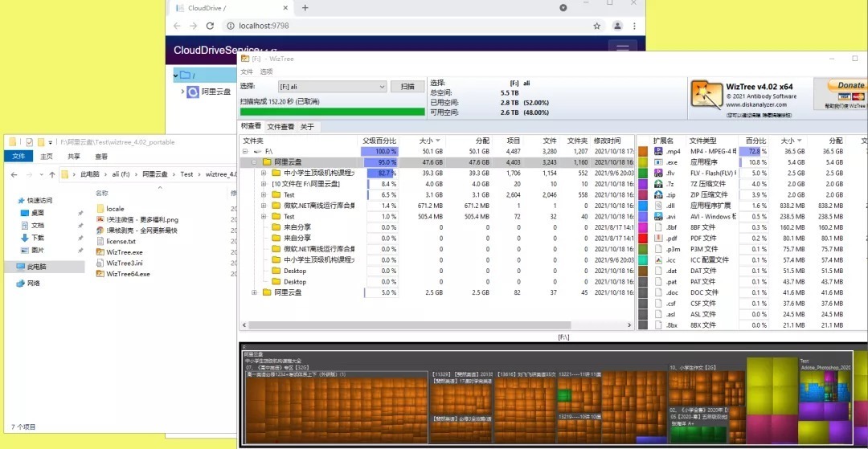Sort by 父级百分比 column header
The width and height of the screenshot is (868, 449).
pyautogui.click(x=379, y=141)
